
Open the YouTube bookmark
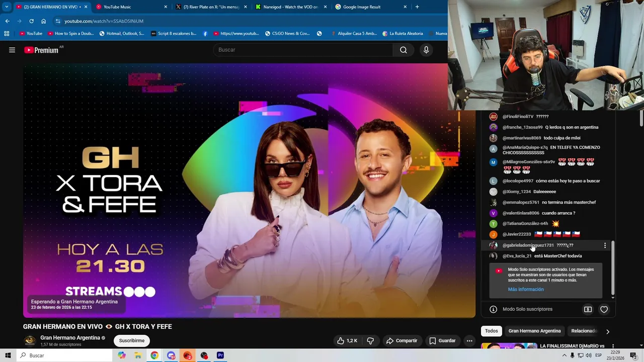coord(31,34)
